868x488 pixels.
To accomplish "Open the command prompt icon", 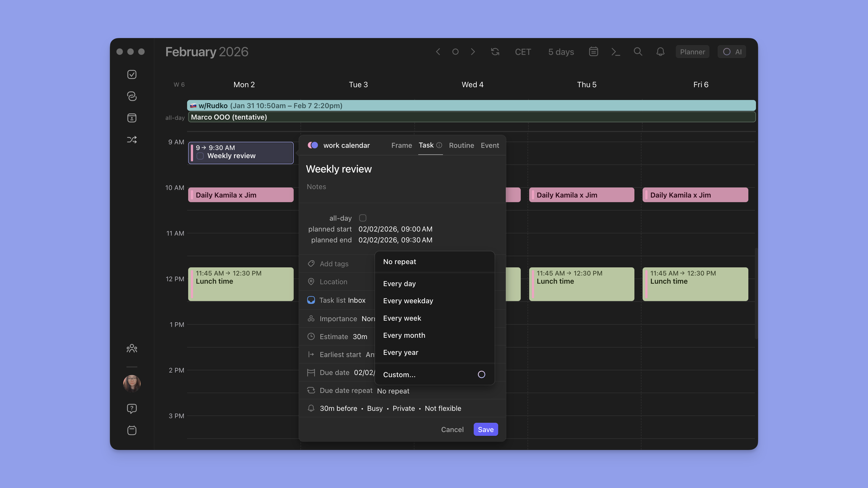I will 616,52.
